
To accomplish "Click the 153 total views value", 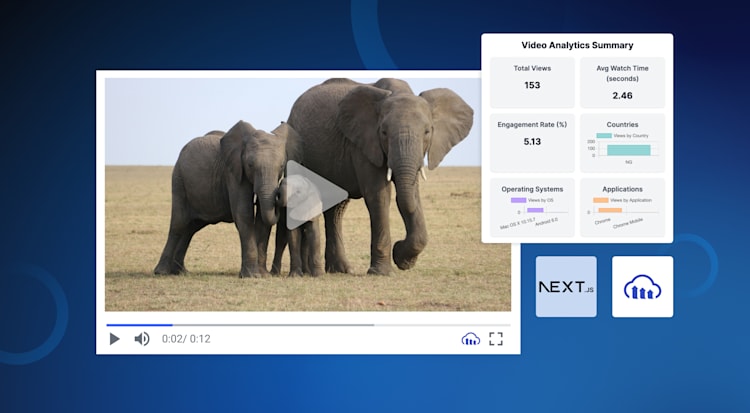I will point(532,85).
